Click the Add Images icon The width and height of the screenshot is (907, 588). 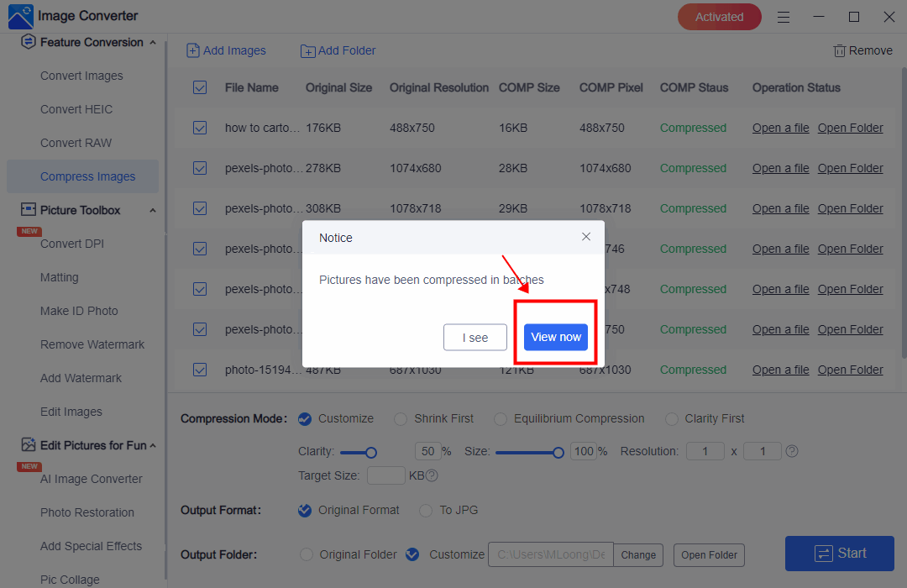(193, 50)
